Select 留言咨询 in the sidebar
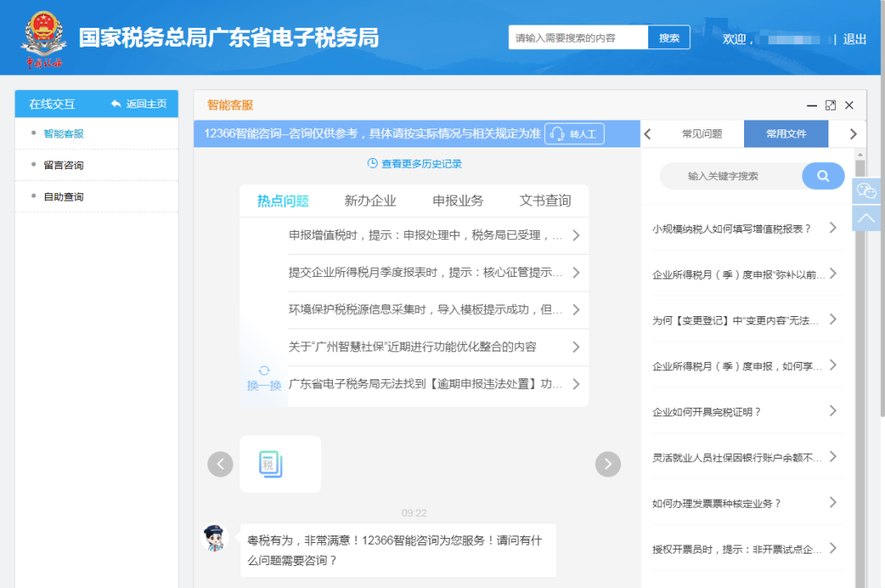This screenshot has height=588, width=885. pos(64,165)
